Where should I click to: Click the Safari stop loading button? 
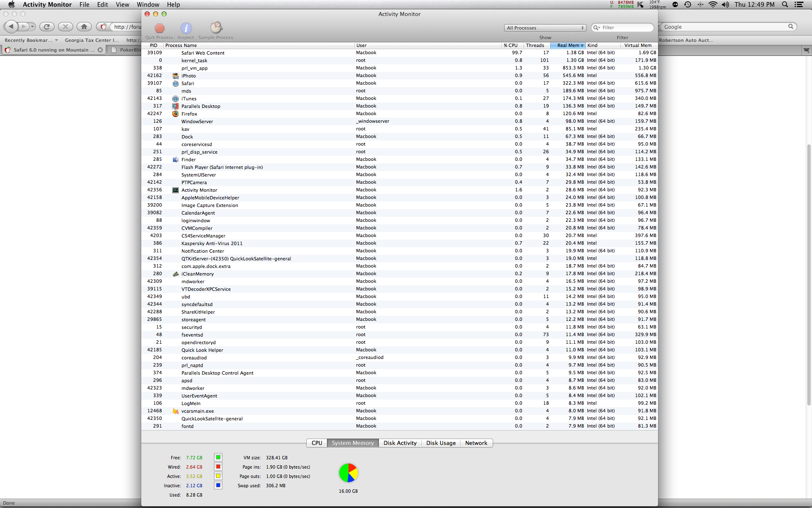[x=65, y=27]
